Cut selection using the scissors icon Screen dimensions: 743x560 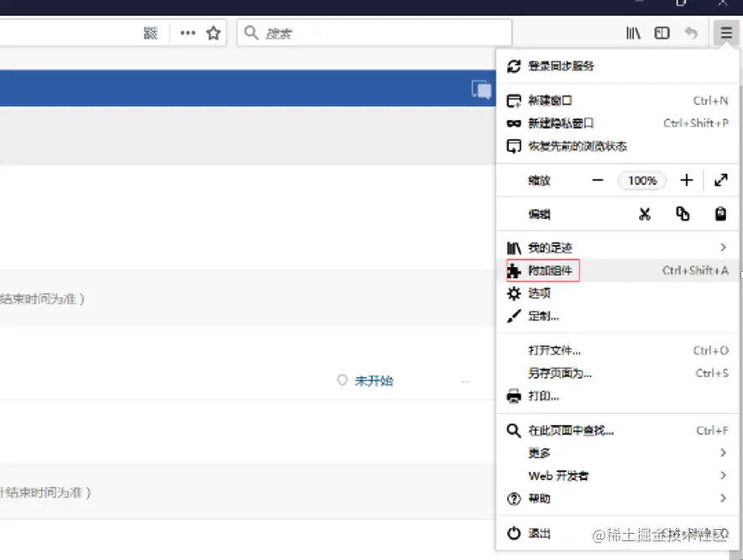point(645,214)
